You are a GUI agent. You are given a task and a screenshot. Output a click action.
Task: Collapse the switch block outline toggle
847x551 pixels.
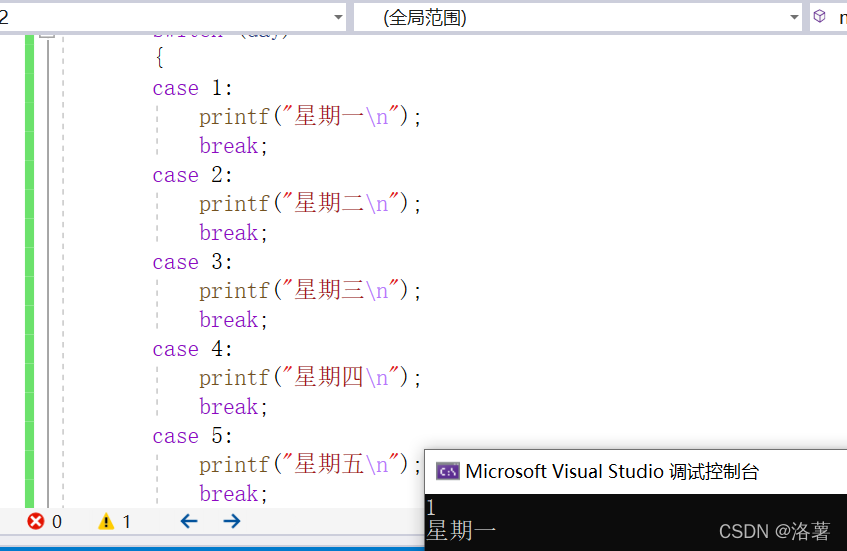pyautogui.click(x=47, y=35)
